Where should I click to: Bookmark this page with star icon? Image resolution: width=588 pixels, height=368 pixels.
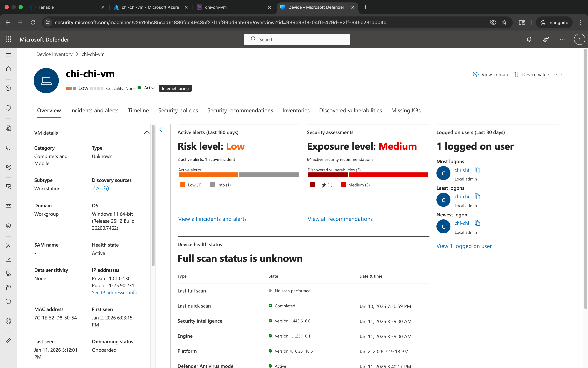(x=504, y=22)
